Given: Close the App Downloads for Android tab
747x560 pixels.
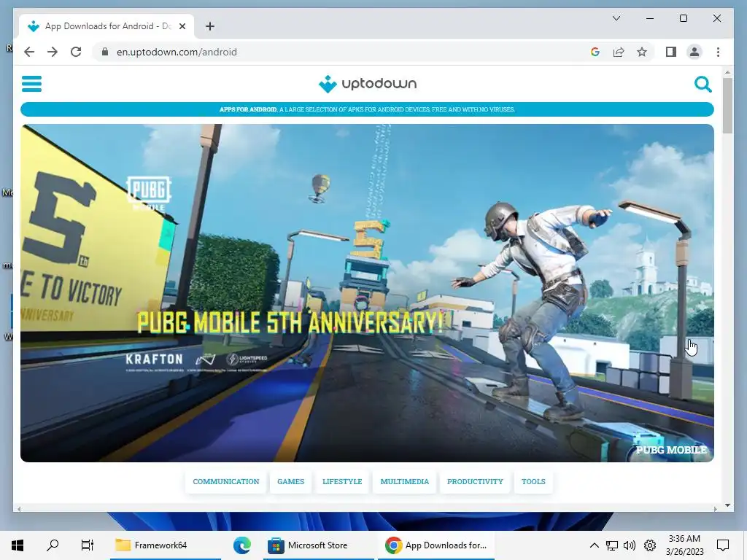Looking at the screenshot, I should pyautogui.click(x=182, y=26).
